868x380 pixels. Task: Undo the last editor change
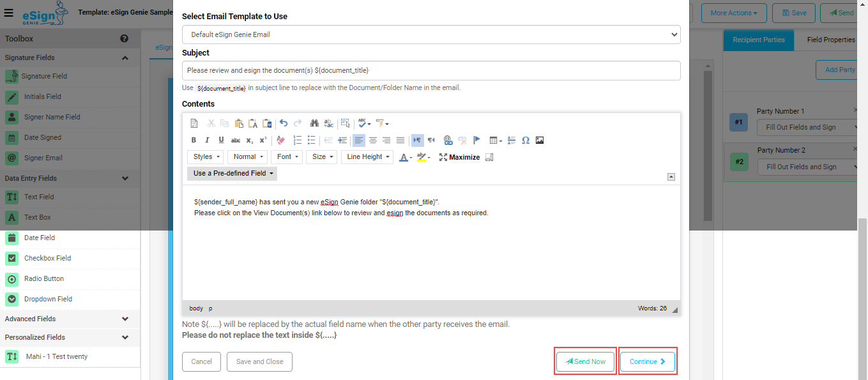tap(284, 123)
